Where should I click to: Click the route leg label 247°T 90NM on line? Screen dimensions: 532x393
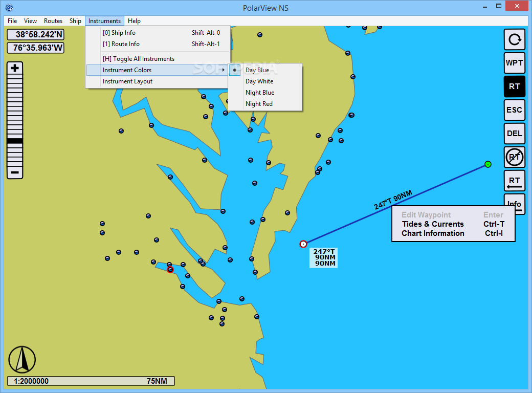point(393,200)
